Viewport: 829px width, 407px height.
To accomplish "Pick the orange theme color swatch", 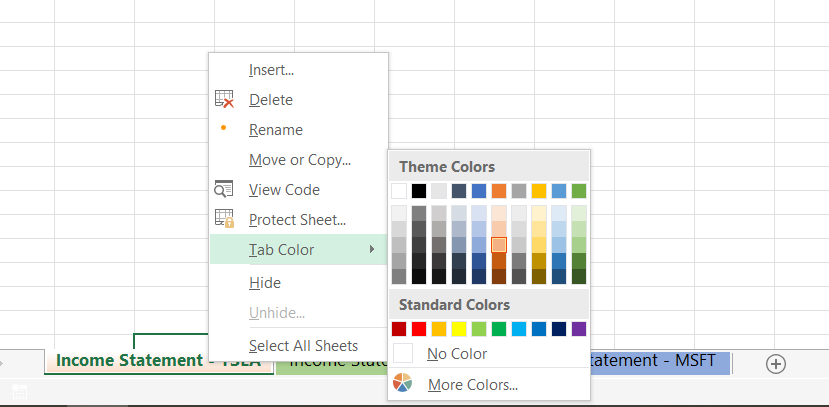I will (499, 190).
